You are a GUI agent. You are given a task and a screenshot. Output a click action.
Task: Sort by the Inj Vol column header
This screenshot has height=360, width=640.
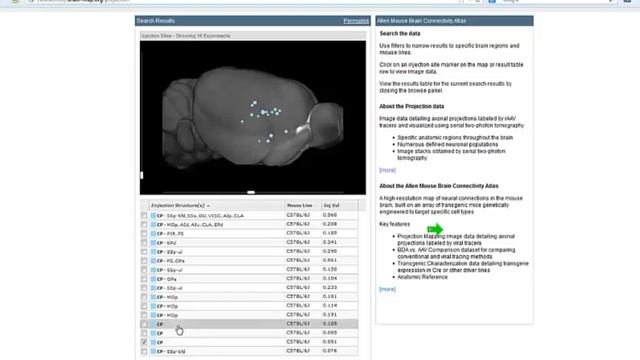coord(331,205)
